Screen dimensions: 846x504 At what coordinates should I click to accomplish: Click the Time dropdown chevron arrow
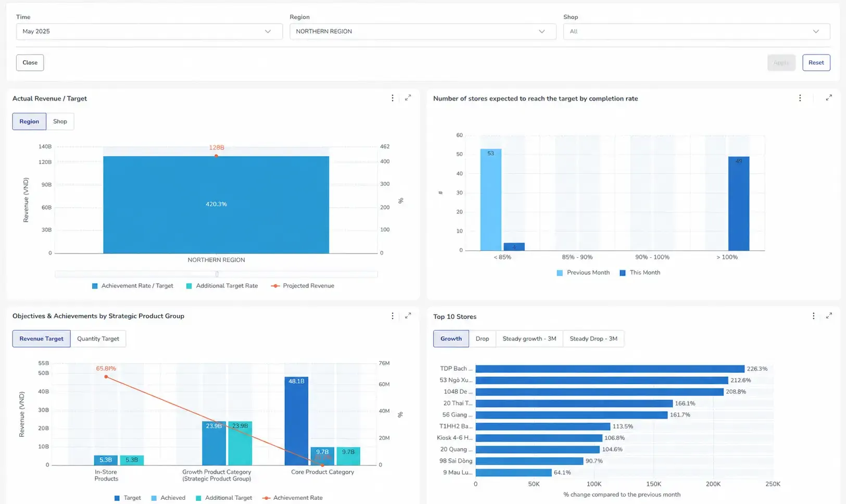coord(268,31)
